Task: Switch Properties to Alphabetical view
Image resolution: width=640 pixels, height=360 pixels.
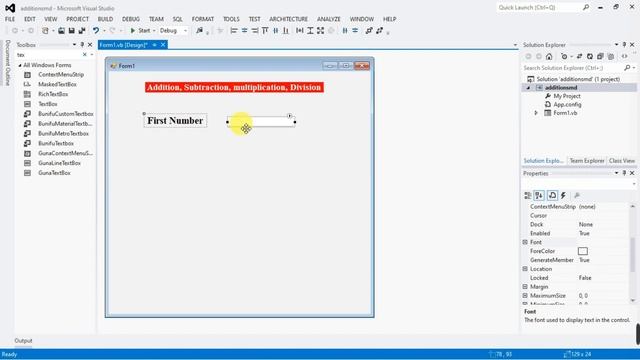Action: [x=539, y=196]
